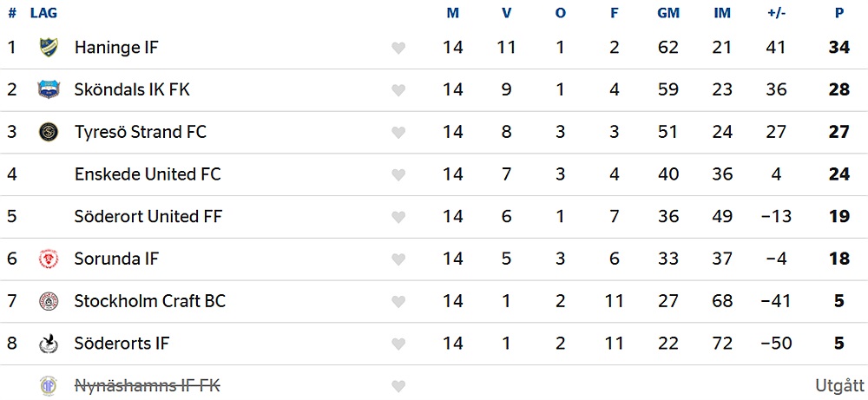Open the Tyresö Strand FC team name link
Image resolution: width=868 pixels, height=400 pixels.
point(140,132)
